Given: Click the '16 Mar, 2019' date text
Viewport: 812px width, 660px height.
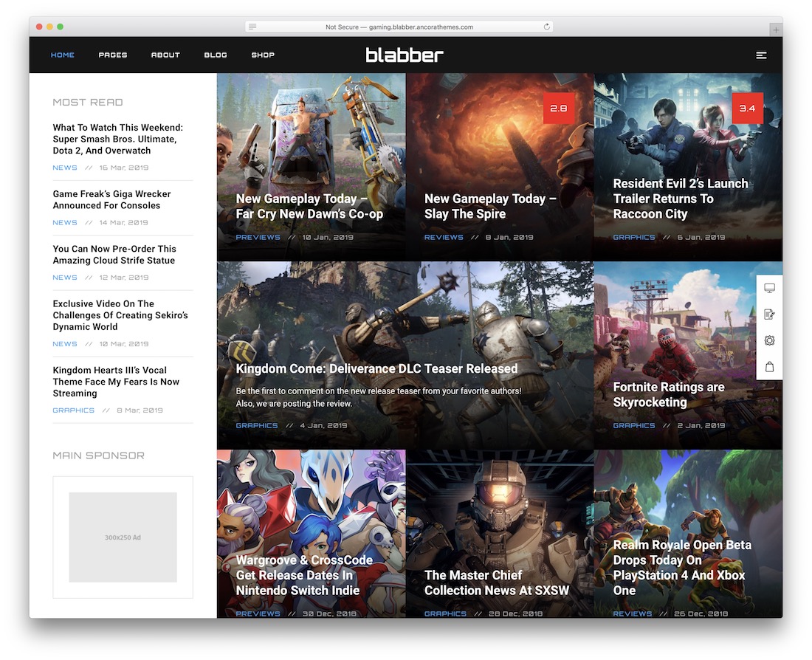Looking at the screenshot, I should [124, 168].
